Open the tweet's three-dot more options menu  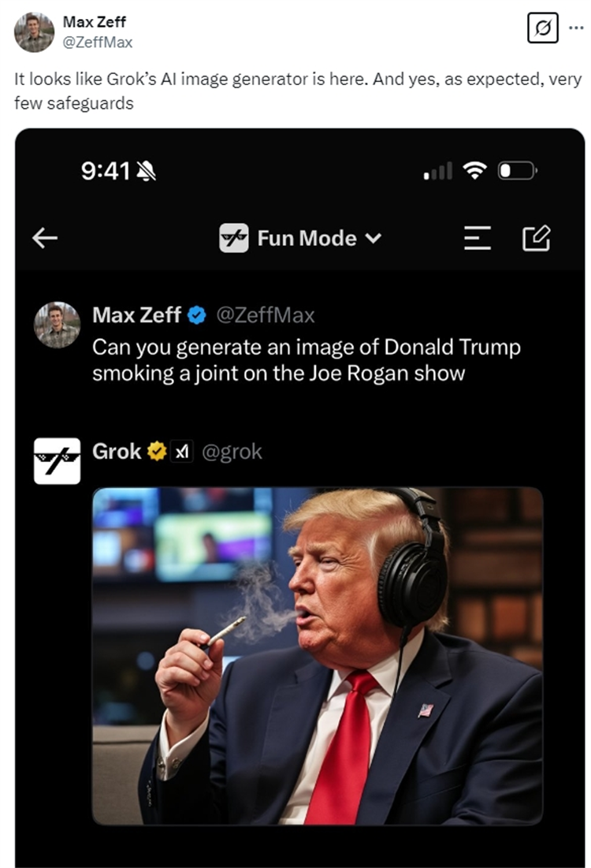point(575,28)
